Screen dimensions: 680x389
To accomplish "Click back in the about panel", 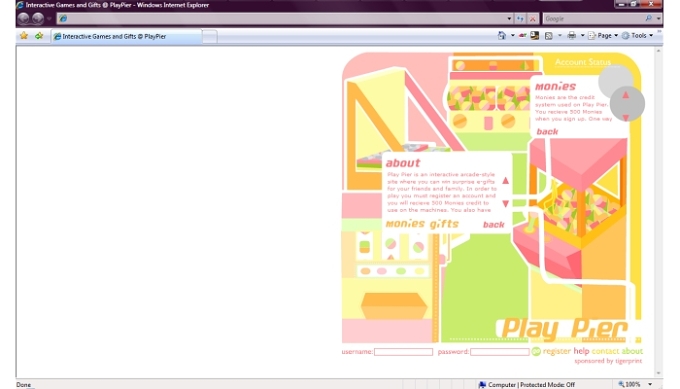I will 494,225.
